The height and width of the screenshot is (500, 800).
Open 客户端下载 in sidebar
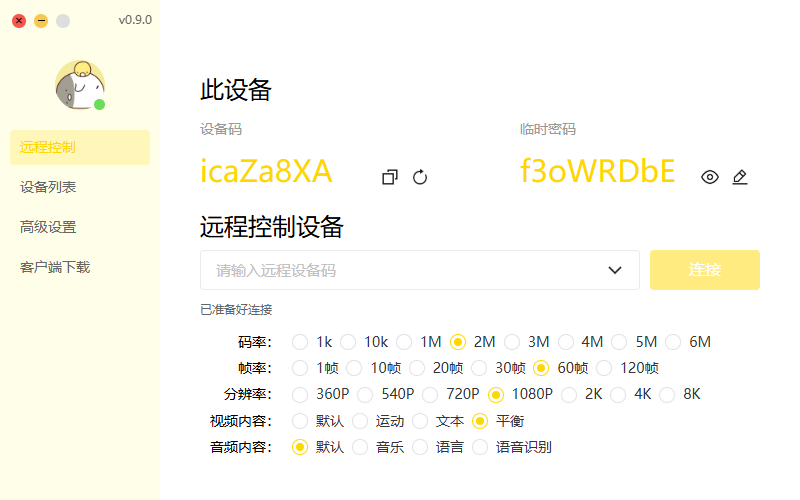click(x=80, y=267)
